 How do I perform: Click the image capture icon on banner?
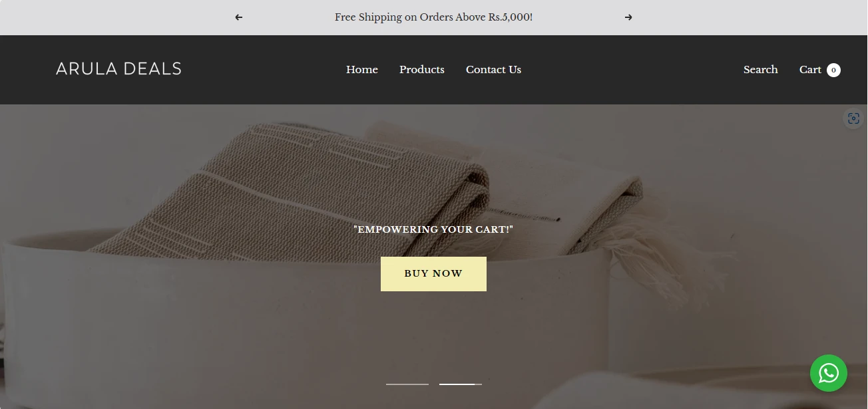pyautogui.click(x=853, y=118)
